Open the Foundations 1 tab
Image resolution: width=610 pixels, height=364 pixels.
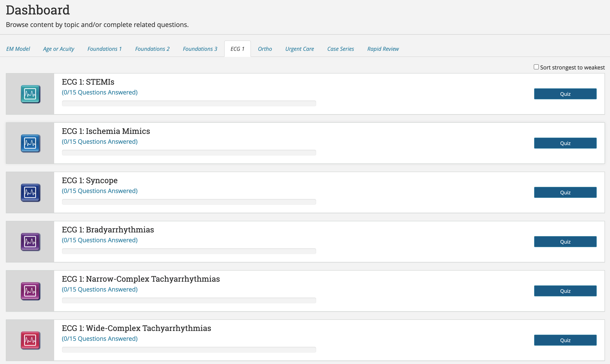pos(104,48)
